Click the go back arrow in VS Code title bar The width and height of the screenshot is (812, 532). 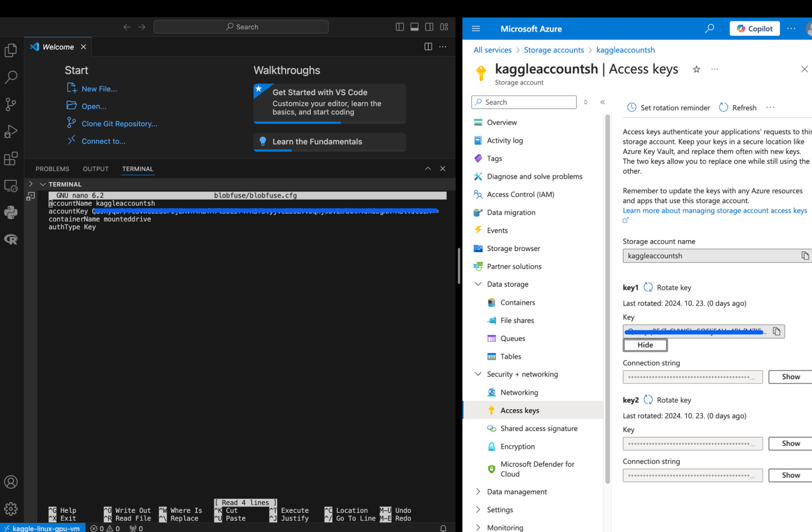click(x=127, y=27)
